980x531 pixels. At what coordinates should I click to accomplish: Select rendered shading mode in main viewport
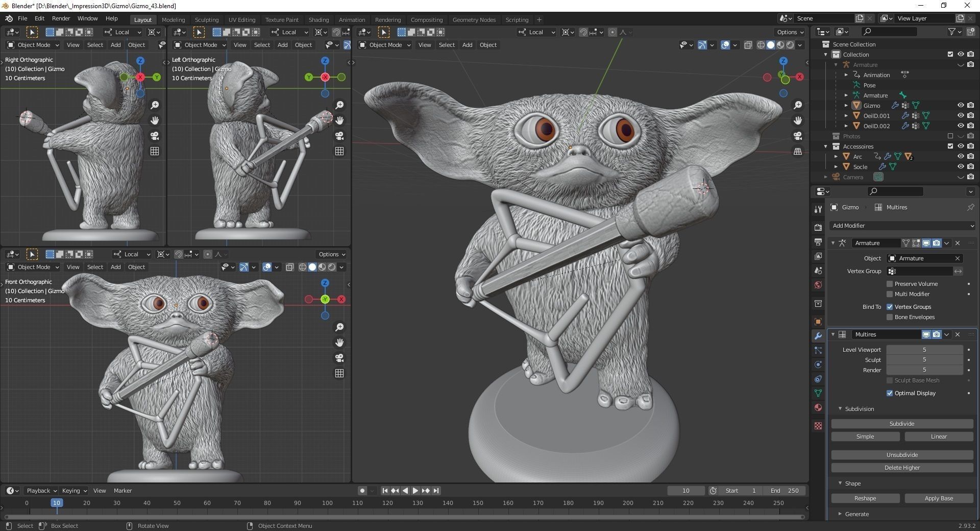pyautogui.click(x=790, y=45)
